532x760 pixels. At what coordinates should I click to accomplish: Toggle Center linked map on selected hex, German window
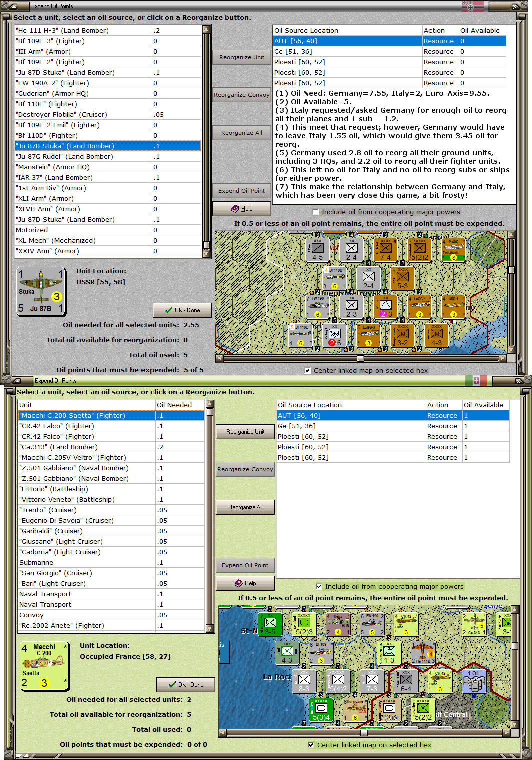(x=307, y=371)
